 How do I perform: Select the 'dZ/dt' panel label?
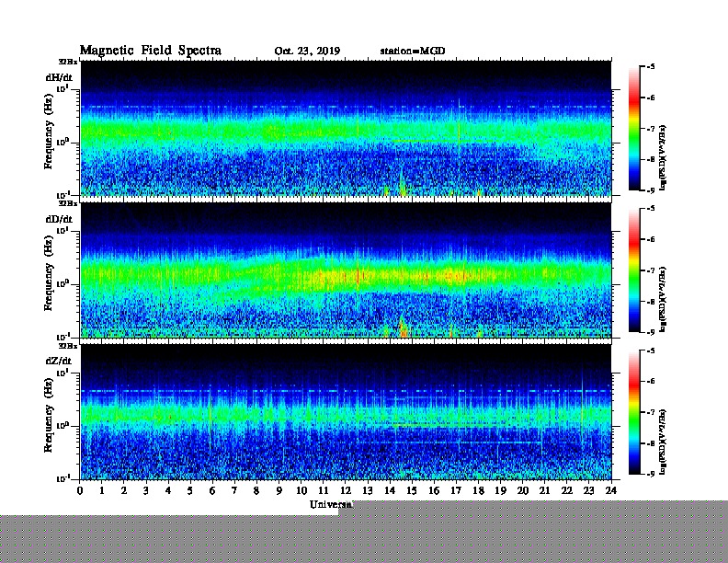coord(59,361)
